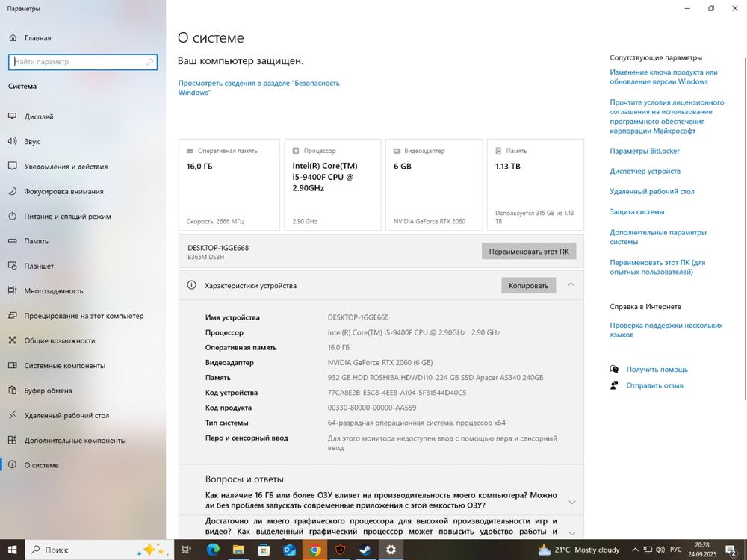Select device code value 77CA8E2B-E5C8
This screenshot has height=560, width=747.
click(397, 393)
